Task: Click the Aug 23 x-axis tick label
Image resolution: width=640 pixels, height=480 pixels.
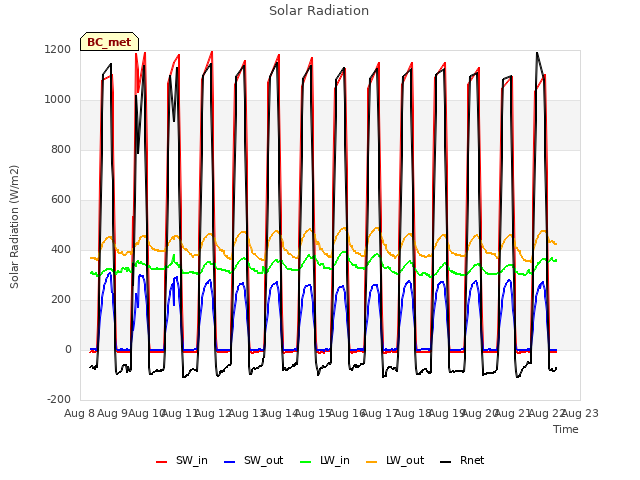Action: [x=580, y=413]
